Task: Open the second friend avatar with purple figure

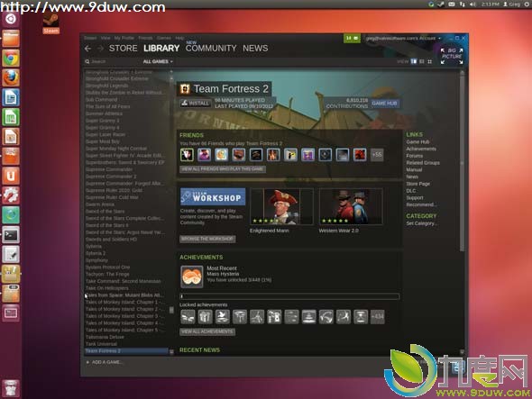Action: click(204, 155)
